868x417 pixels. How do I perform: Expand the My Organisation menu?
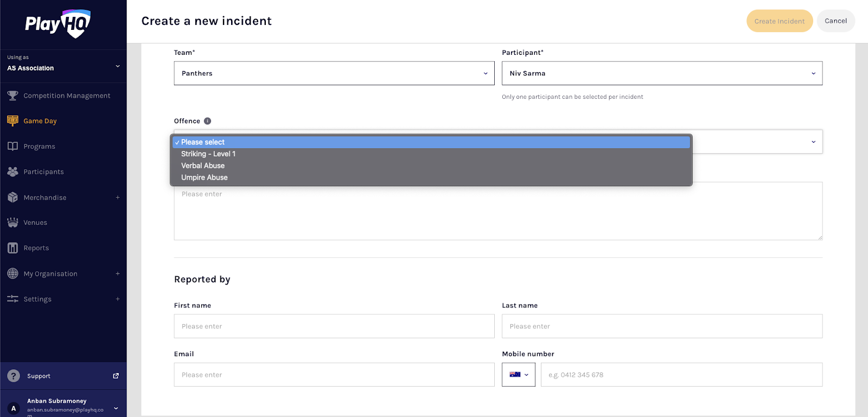point(117,274)
